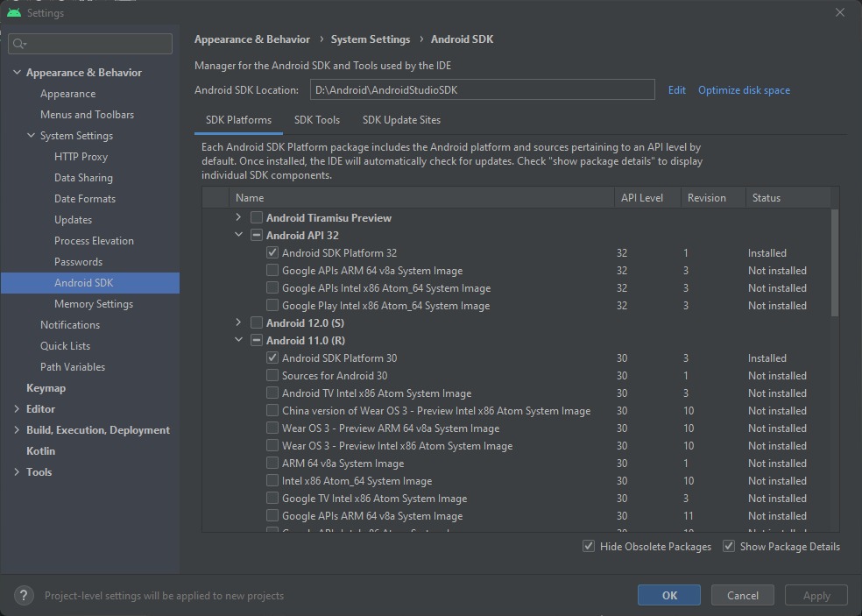Uncheck Android SDK Platform 32
Screen dimensions: 862x616
pyautogui.click(x=272, y=253)
